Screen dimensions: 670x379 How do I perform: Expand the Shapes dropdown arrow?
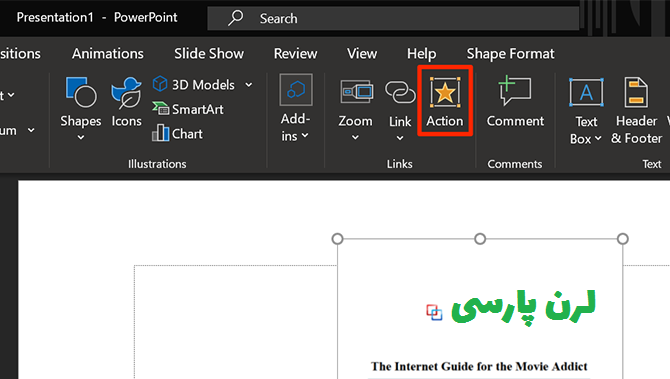point(81,138)
